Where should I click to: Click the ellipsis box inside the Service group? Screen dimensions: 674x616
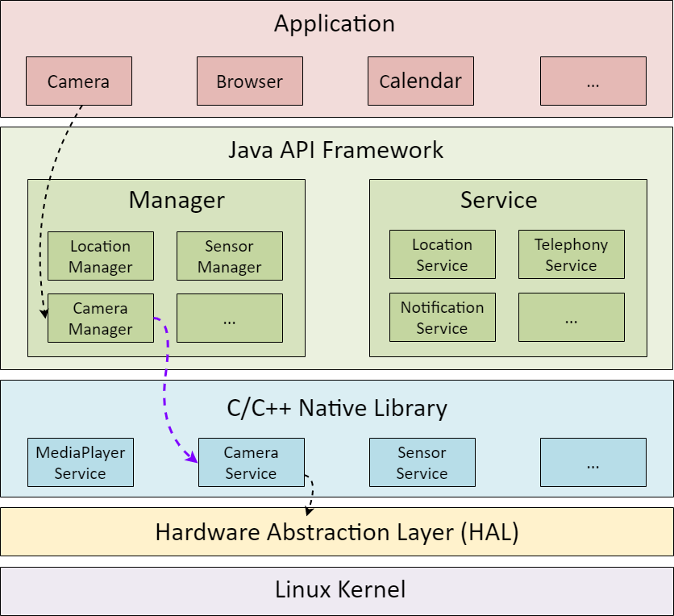(572, 317)
